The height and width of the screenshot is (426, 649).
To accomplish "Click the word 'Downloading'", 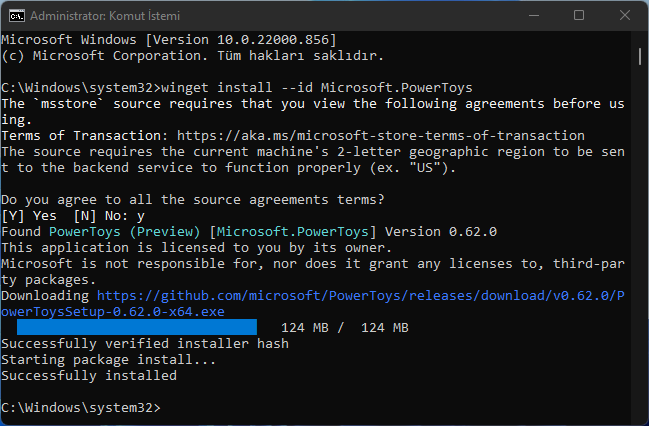I will pyautogui.click(x=45, y=296).
